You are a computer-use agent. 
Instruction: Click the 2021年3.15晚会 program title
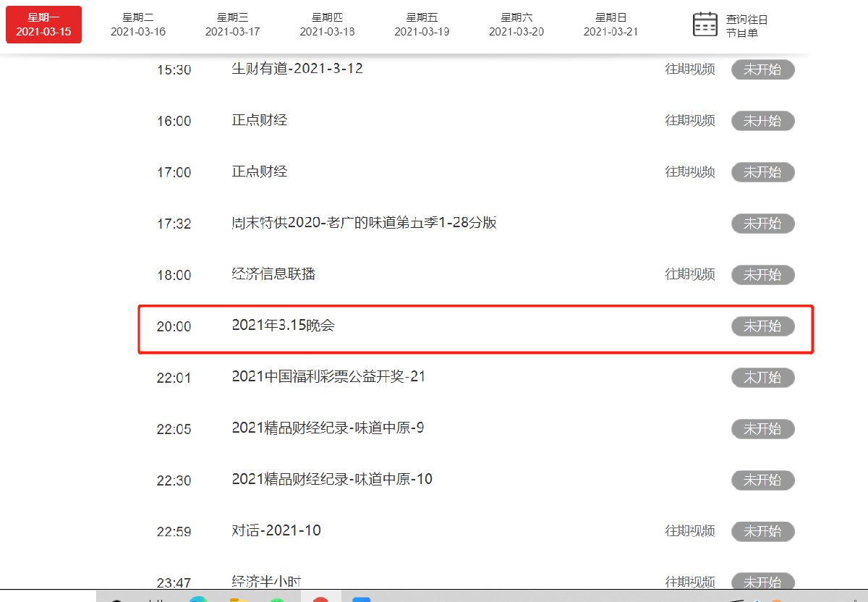tap(283, 326)
